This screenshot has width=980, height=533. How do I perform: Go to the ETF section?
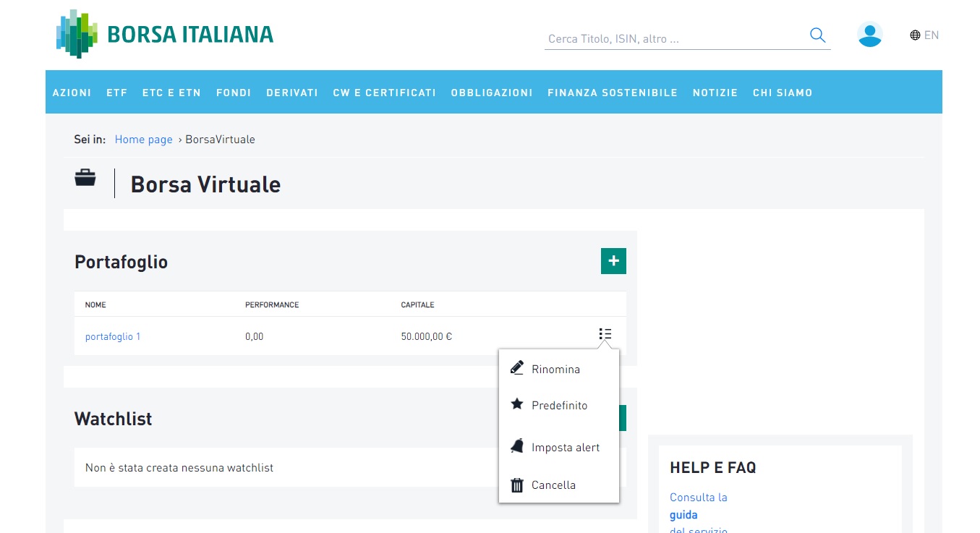(116, 93)
